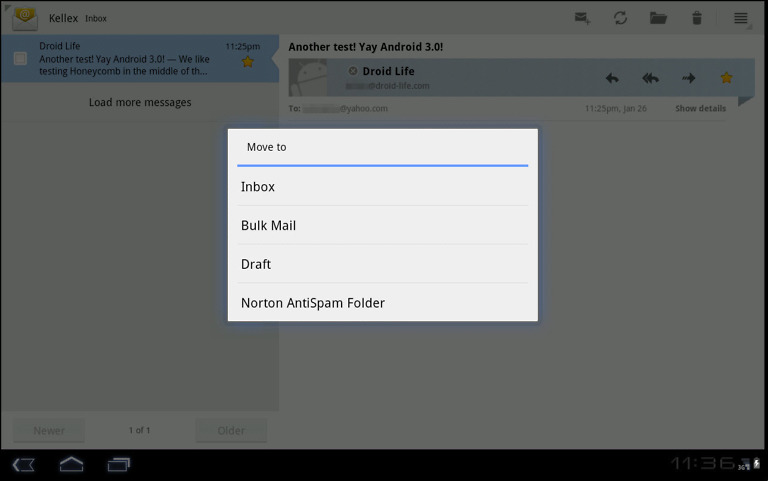Viewport: 768px width, 481px height.
Task: Toggle the star on the Droid Life list item
Action: pyautogui.click(x=247, y=62)
